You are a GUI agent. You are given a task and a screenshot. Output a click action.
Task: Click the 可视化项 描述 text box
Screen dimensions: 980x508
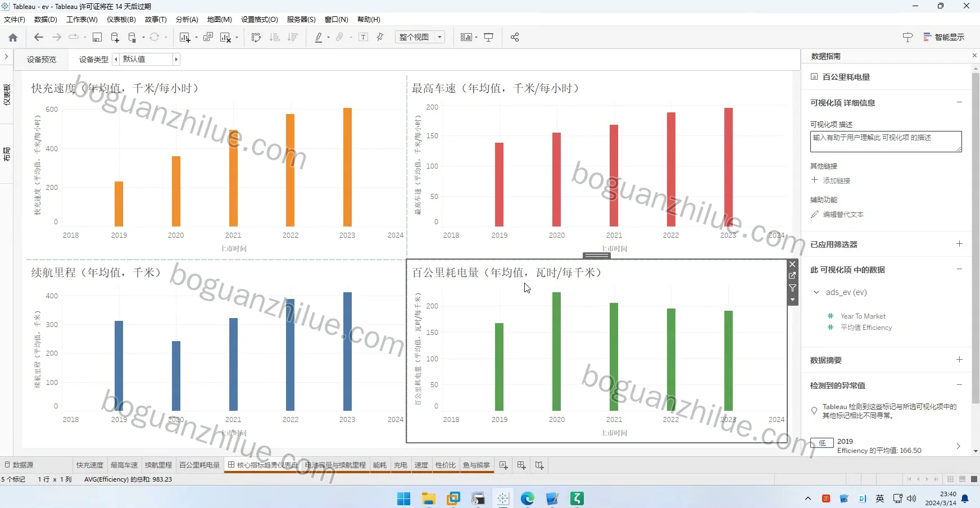pos(886,142)
